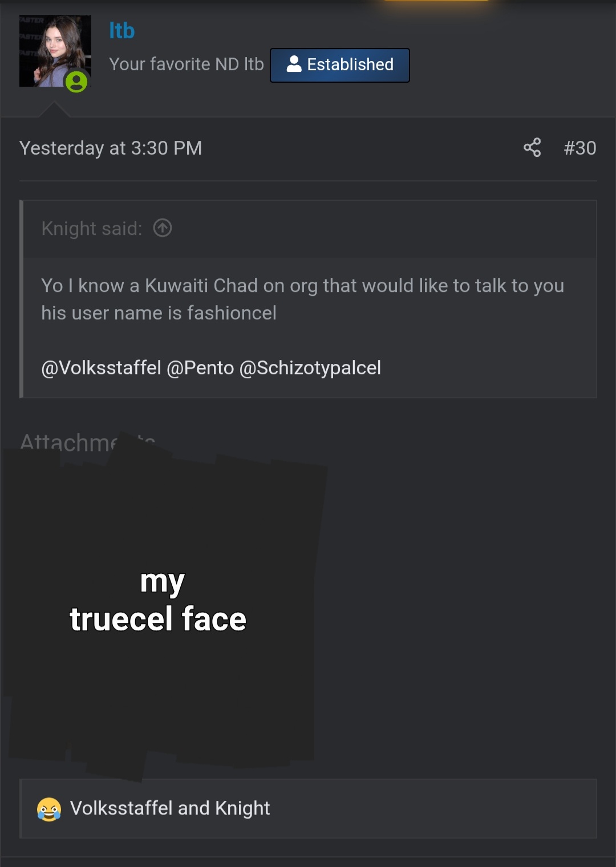Open the @Volksstaffel mention in the quote

(101, 368)
